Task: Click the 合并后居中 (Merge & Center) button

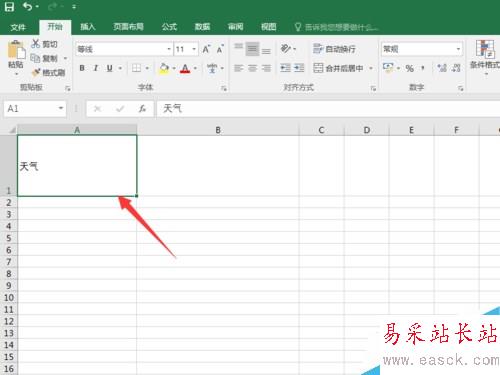Action: pos(338,68)
